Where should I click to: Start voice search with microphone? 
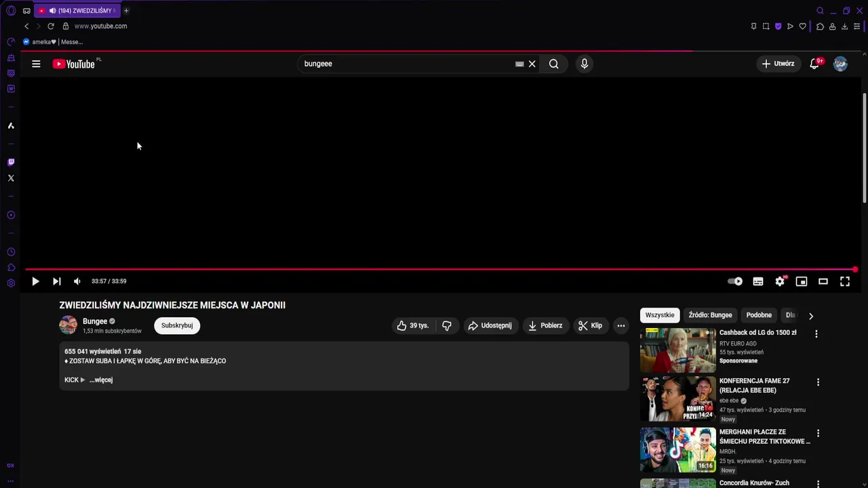(x=585, y=64)
